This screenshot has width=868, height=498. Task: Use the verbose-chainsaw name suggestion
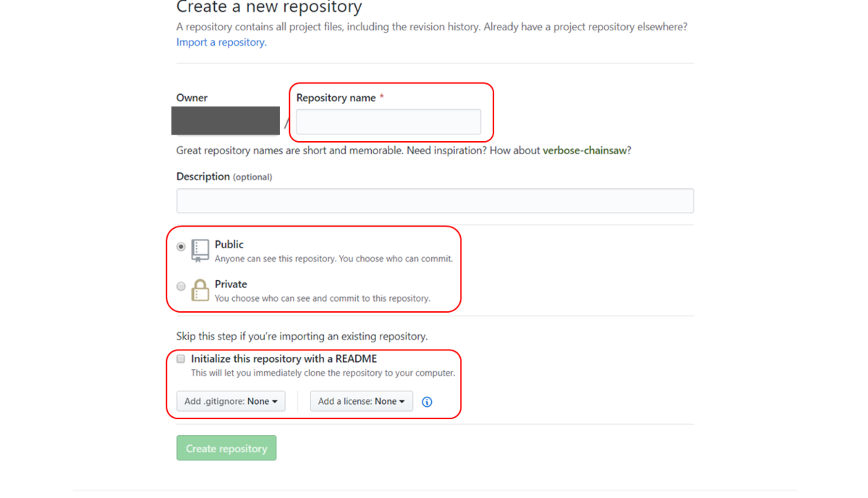coord(584,151)
